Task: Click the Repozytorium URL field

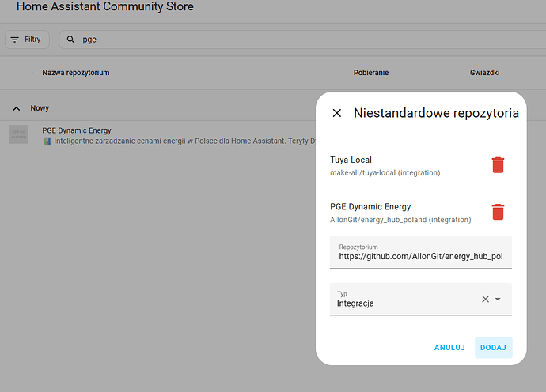Action: click(421, 252)
